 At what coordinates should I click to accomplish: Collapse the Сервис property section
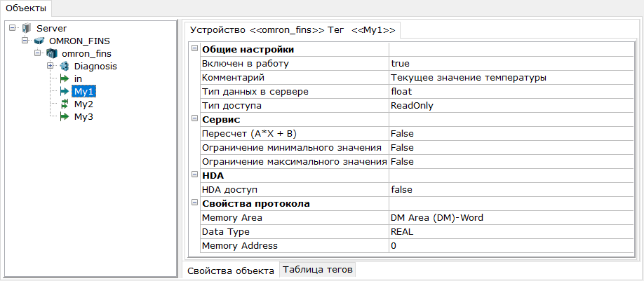pos(195,119)
